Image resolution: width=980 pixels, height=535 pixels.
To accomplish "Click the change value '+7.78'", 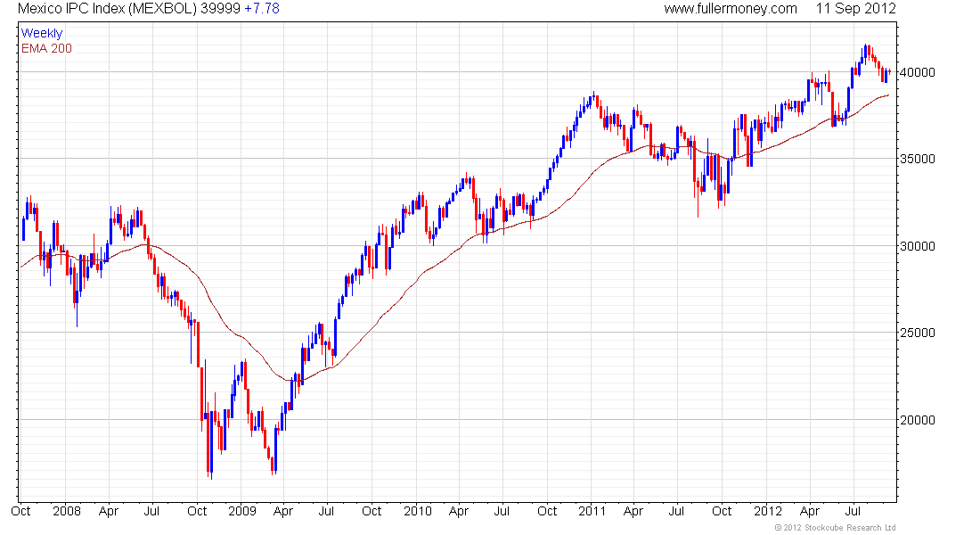I will coord(262,9).
